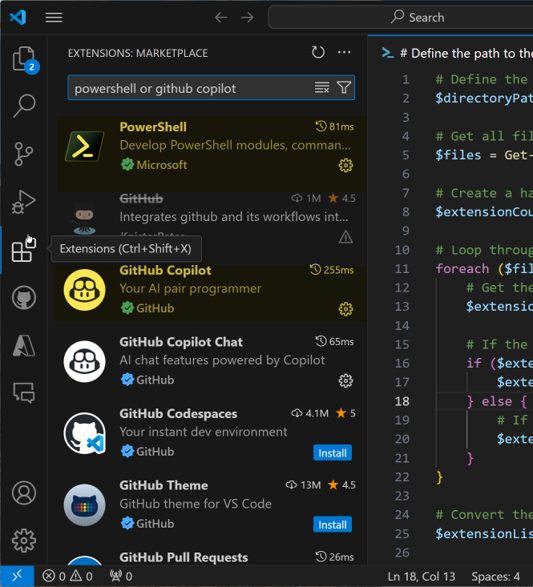Open the Manage gear in activity bar

tap(24, 540)
